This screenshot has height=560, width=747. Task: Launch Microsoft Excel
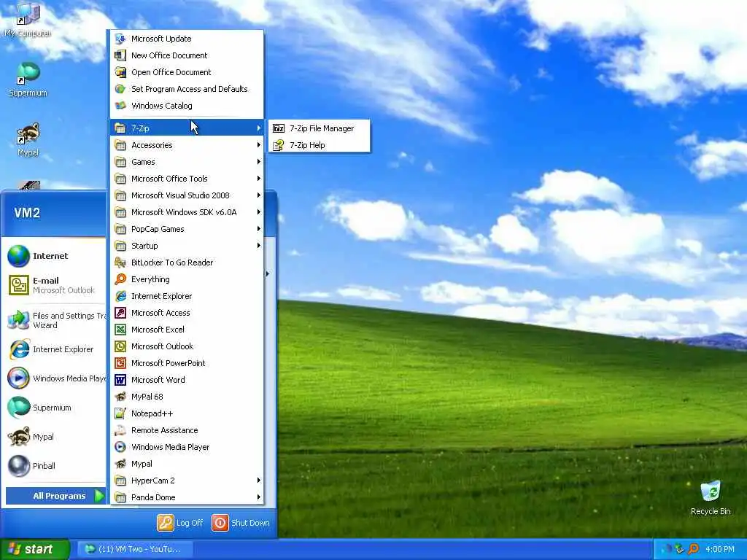point(187,329)
